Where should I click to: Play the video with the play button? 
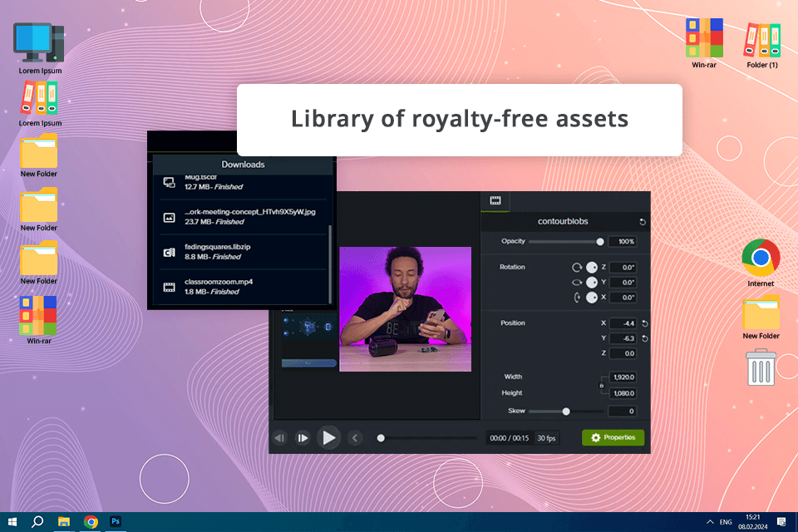coord(329,438)
